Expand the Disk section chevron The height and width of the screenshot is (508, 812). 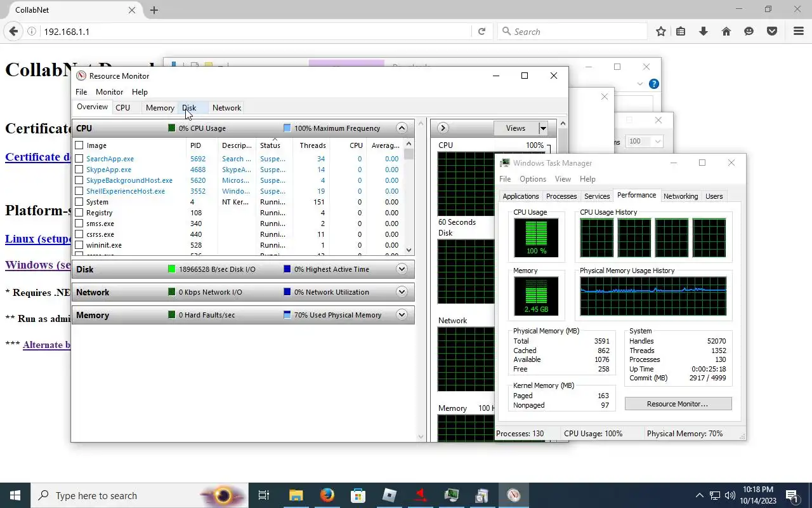pyautogui.click(x=402, y=269)
